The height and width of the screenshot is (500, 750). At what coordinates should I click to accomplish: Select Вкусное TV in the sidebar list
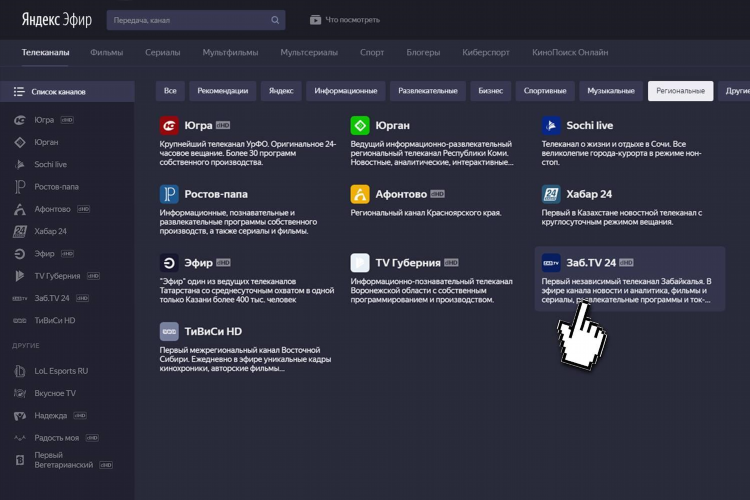pos(55,393)
